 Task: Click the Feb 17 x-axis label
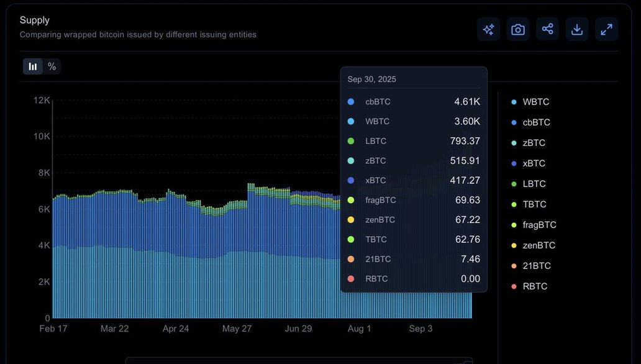point(53,329)
